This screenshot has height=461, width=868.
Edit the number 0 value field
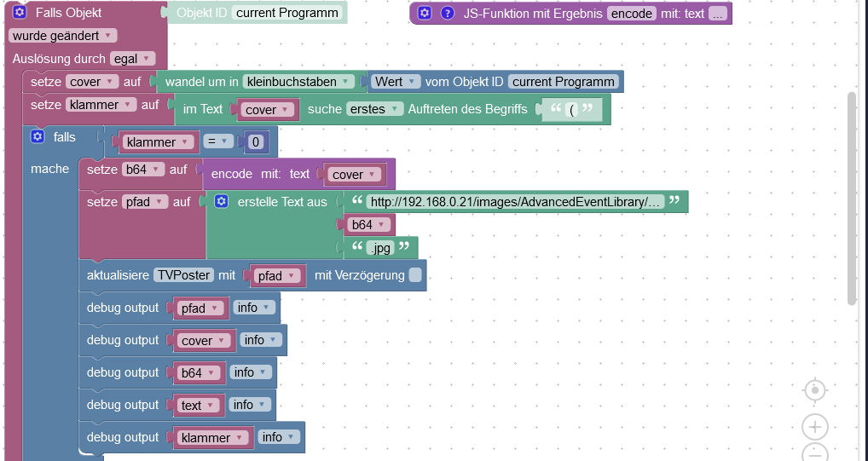255,142
